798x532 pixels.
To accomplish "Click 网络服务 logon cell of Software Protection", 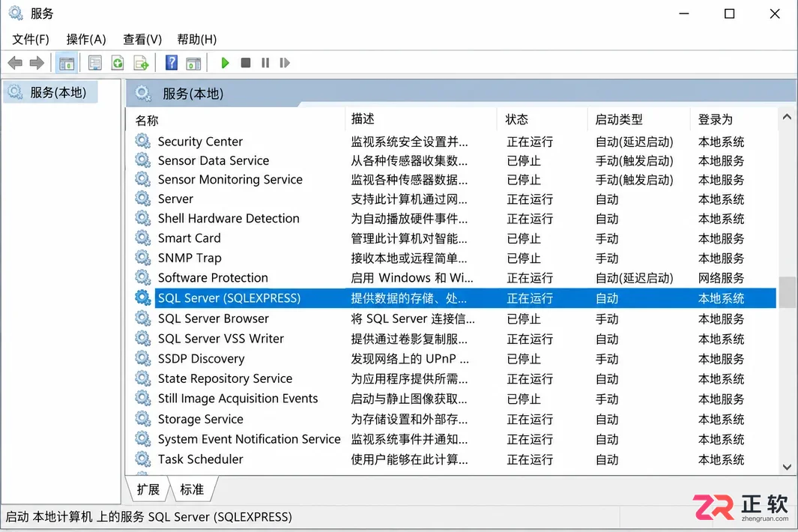I will (721, 277).
